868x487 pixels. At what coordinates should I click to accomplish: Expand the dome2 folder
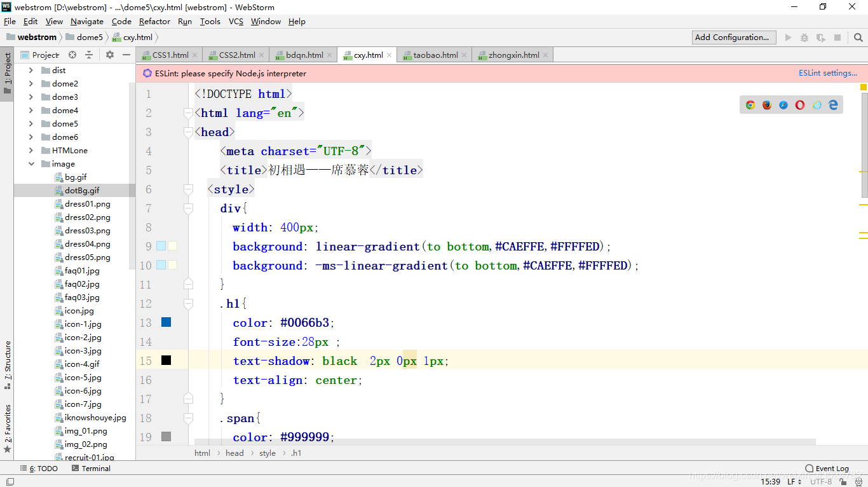pos(31,84)
